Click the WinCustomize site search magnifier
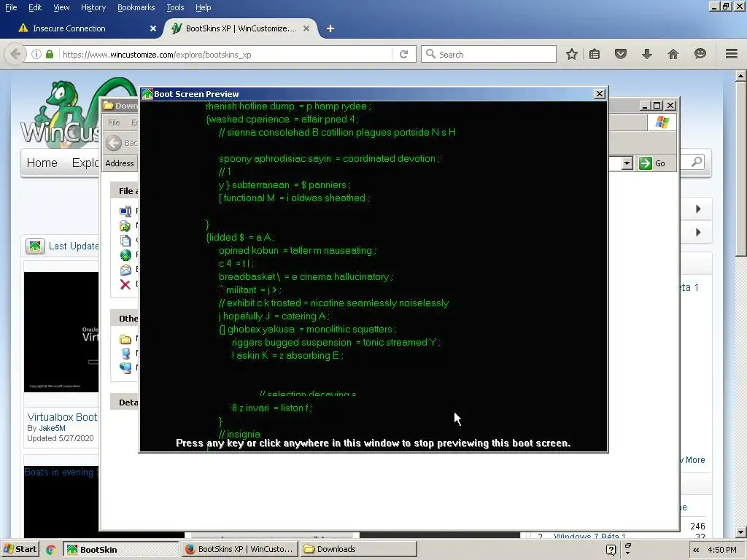This screenshot has width=747, height=560. tap(697, 162)
